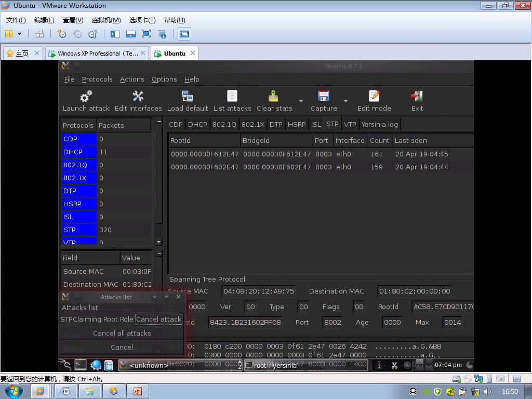Screen dimensions: 532x399
Task: Click Cancel in the Attacks list dialog
Action: click(x=122, y=347)
